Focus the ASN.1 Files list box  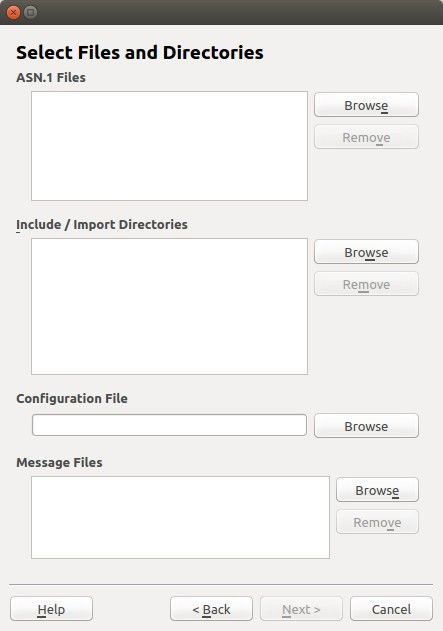pos(169,146)
